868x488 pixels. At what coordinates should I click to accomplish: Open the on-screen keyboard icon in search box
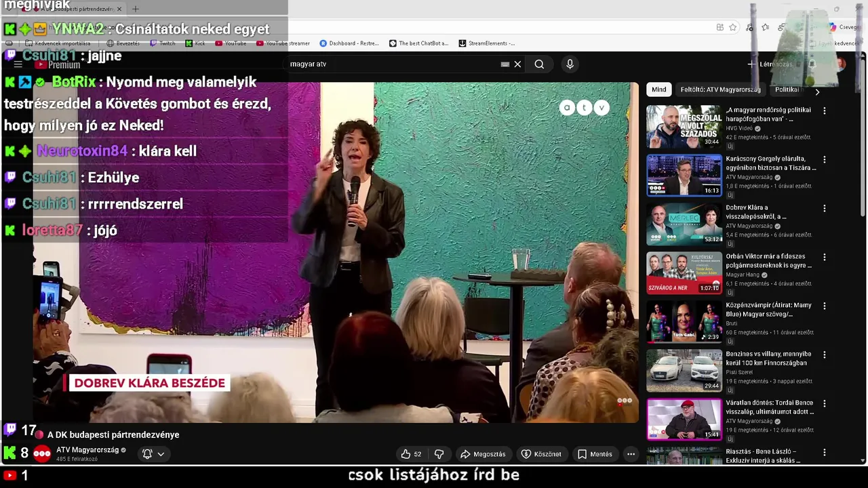point(505,64)
